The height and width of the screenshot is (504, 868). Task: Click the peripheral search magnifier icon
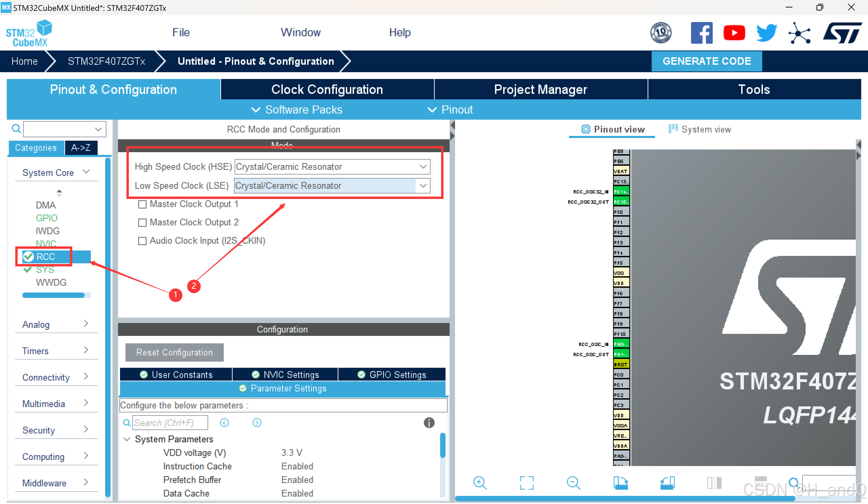tap(16, 129)
